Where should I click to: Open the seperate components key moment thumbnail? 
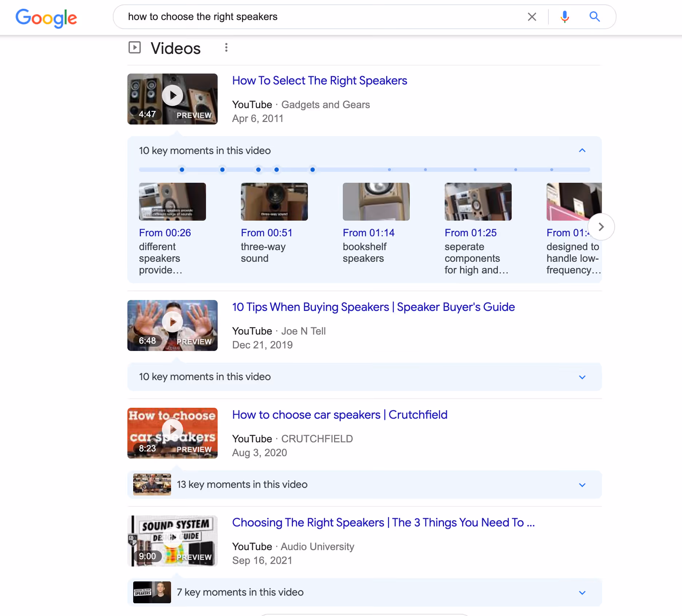coord(478,202)
